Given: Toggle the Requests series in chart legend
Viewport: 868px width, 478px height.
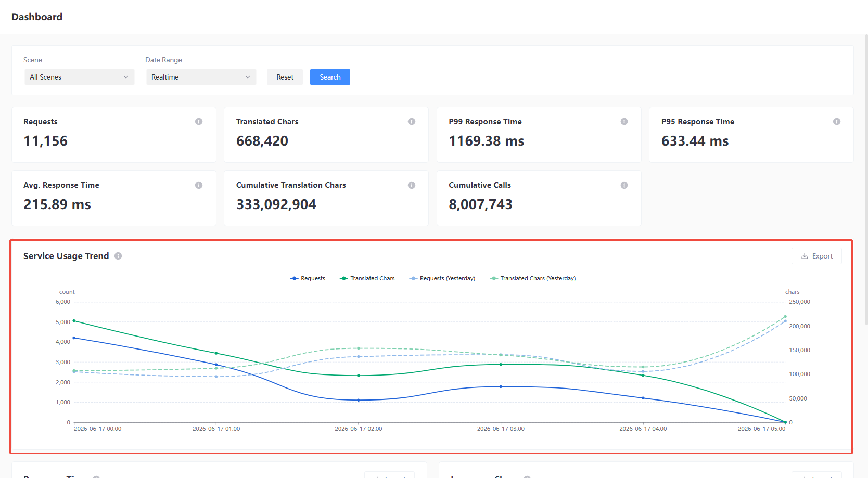Looking at the screenshot, I should coord(308,278).
